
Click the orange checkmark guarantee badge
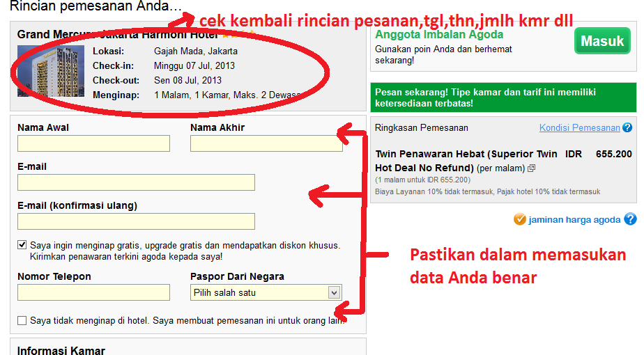tap(519, 219)
